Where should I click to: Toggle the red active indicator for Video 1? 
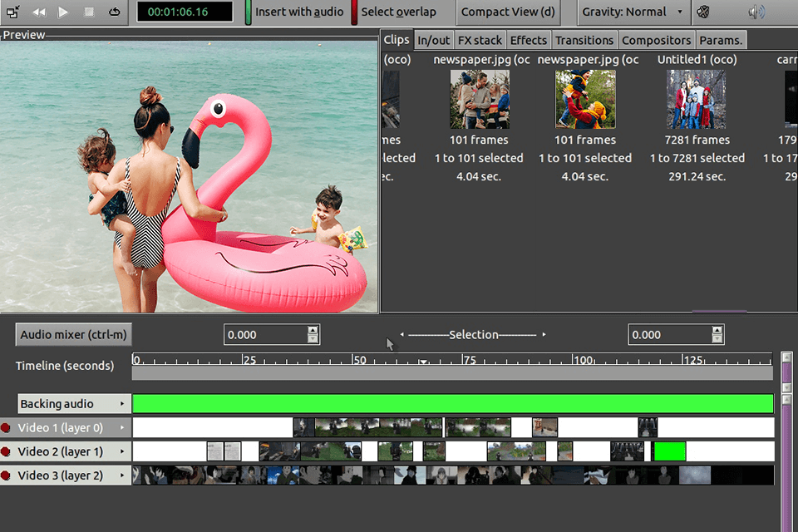click(x=7, y=427)
